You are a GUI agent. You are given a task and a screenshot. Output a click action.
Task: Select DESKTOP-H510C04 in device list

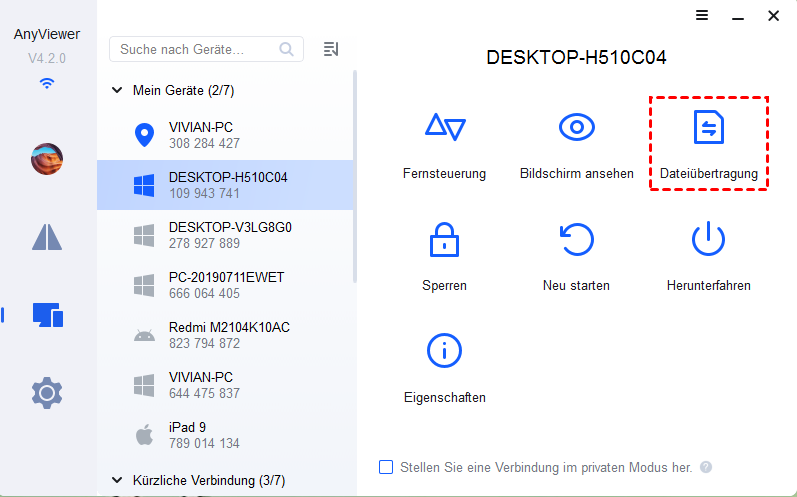tap(225, 185)
